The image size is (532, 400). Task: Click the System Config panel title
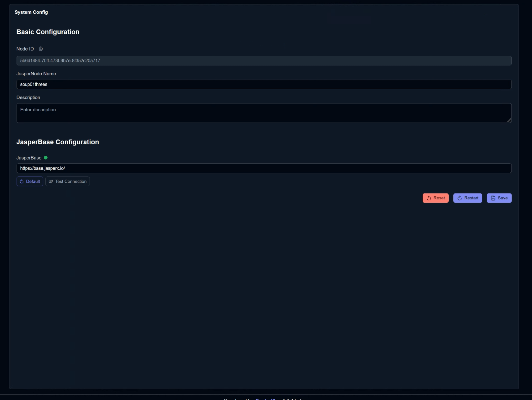click(x=31, y=12)
